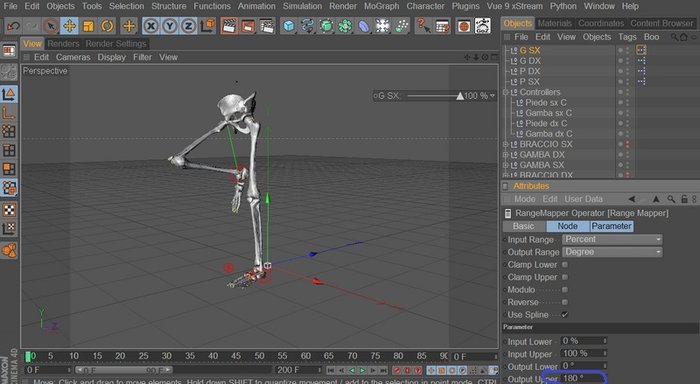Switch to the Materials tab
The image size is (700, 384).
tap(554, 23)
